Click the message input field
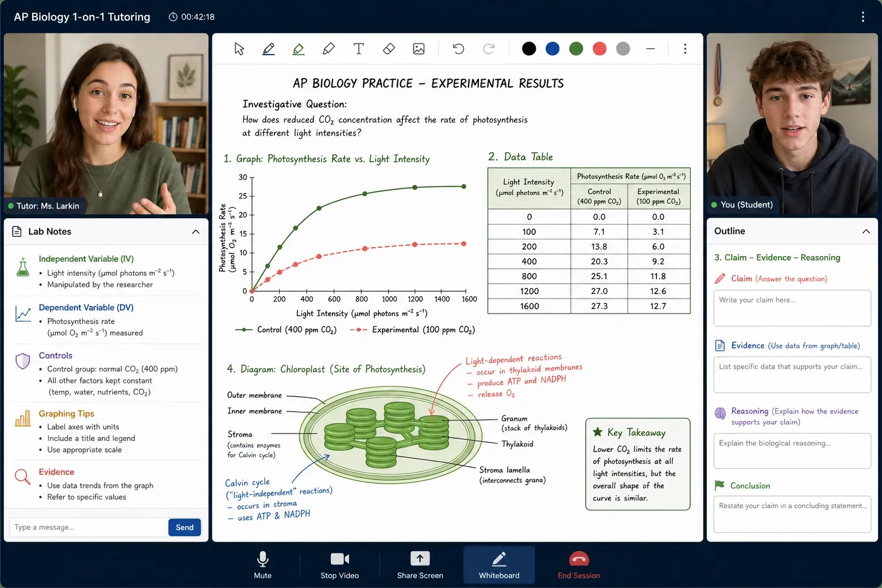 [x=88, y=527]
